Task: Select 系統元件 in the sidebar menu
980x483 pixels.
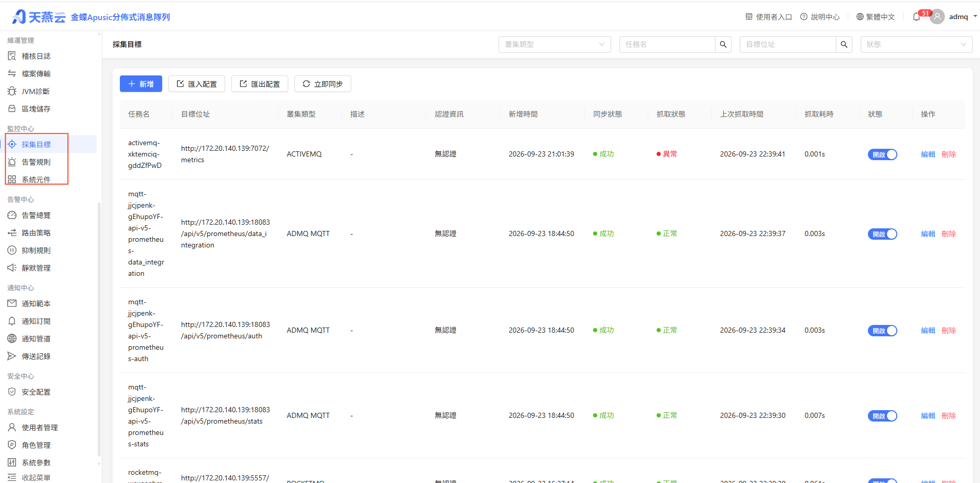Action: (x=36, y=179)
